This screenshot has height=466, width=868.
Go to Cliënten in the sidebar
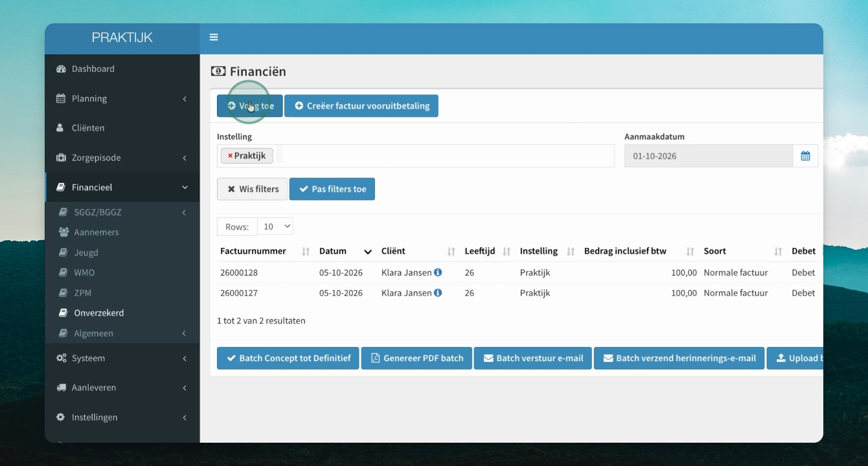[122, 128]
